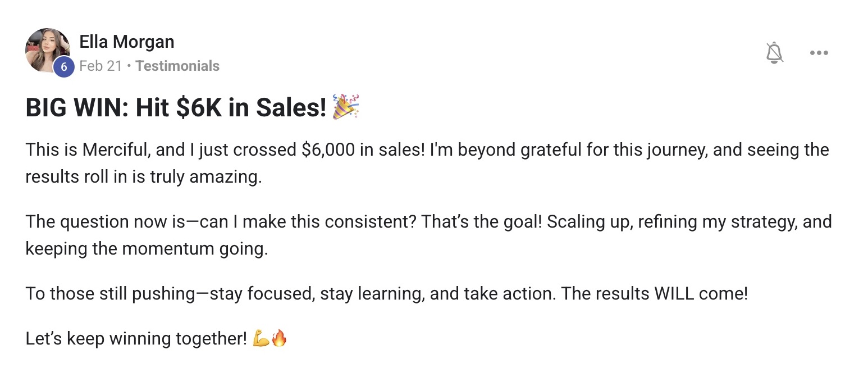Click "results roll in is truly amazing" line
The image size is (868, 367).
(x=143, y=177)
